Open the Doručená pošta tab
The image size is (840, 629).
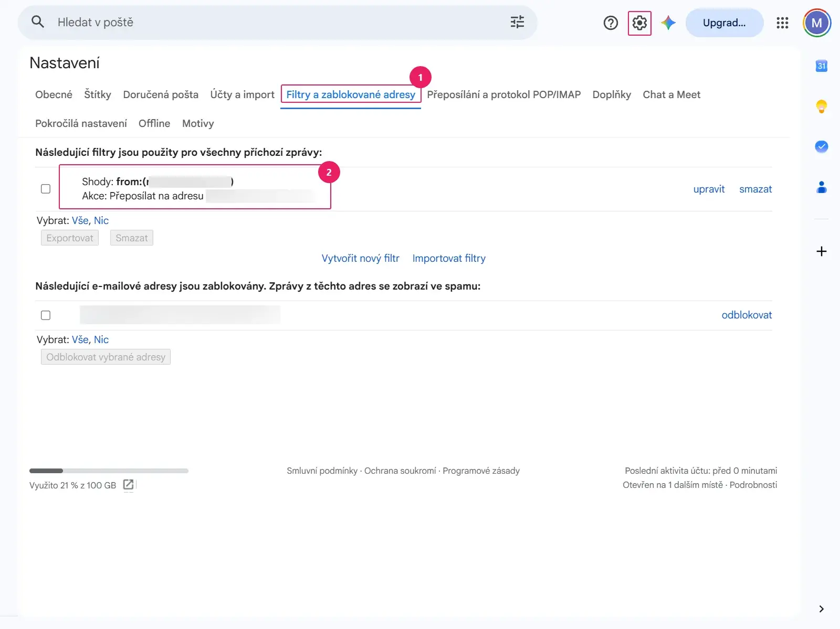(x=161, y=94)
